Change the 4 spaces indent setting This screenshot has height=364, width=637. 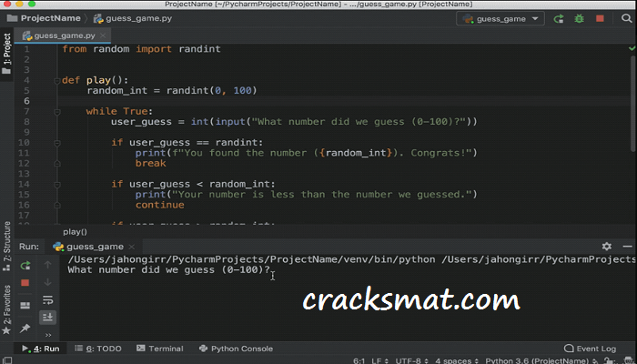pyautogui.click(x=457, y=360)
